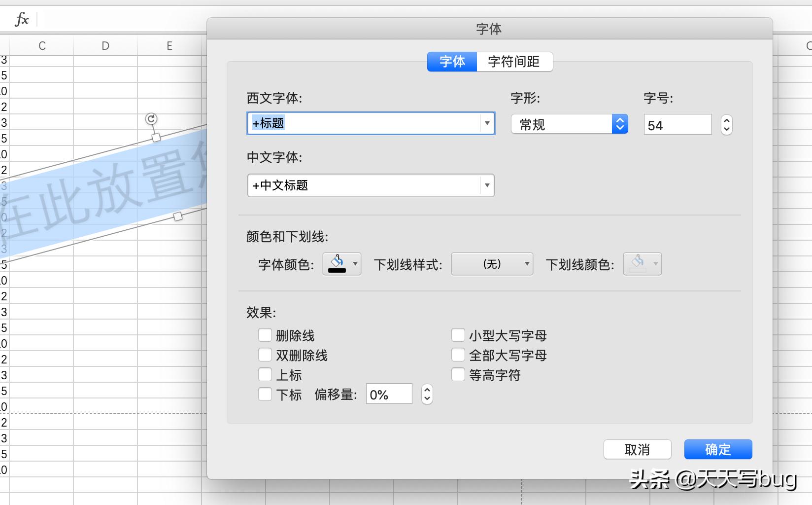The image size is (812, 505).
Task: Click the 字号 field containing 54
Action: click(x=677, y=124)
